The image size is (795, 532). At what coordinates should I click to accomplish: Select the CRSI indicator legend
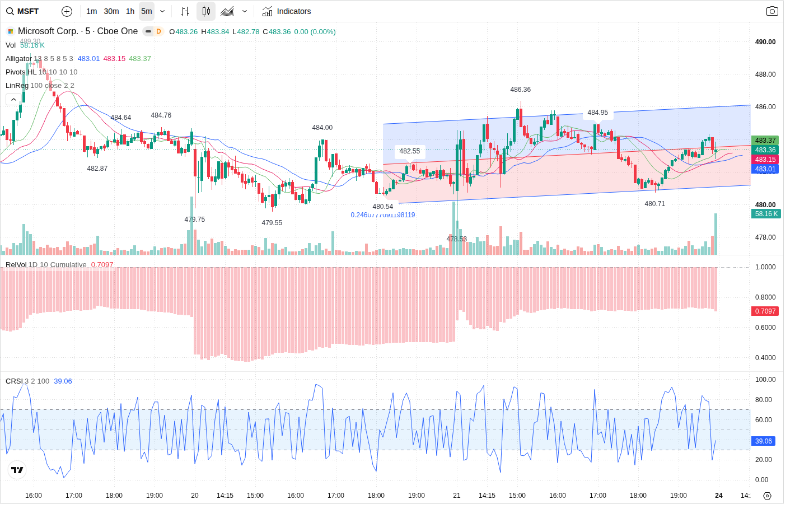tap(14, 381)
